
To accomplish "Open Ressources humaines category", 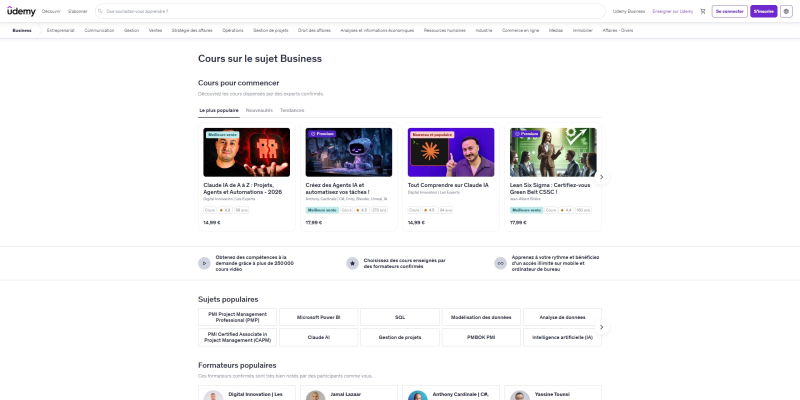I will click(444, 31).
